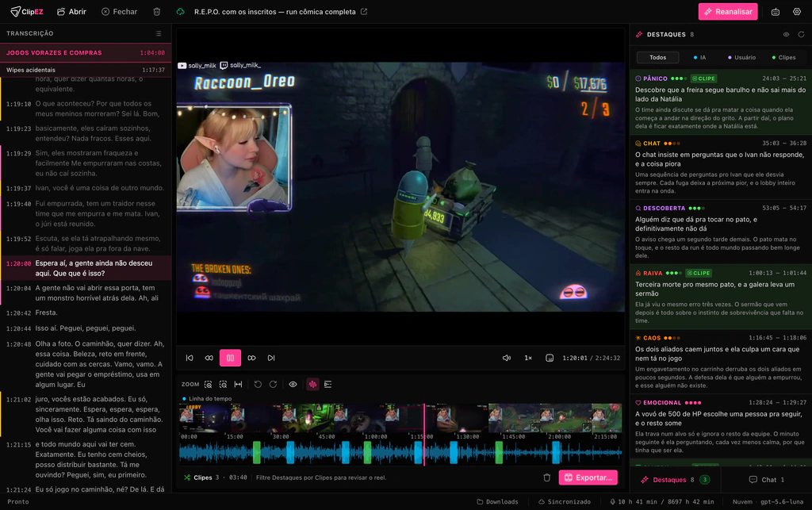Click Fechar to close the project
This screenshot has width=812, height=510.
pyautogui.click(x=120, y=11)
